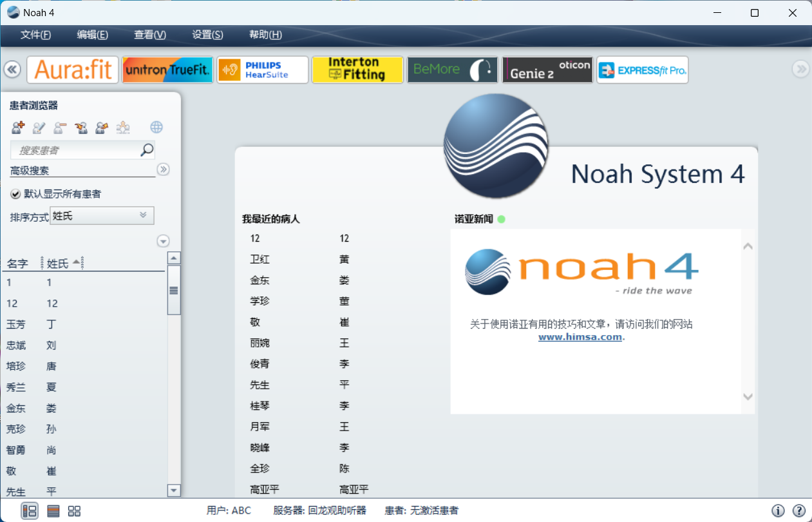Viewport: 812px width, 522px height.
Task: Select patient 玉芳 丁 in the patient list
Action: click(84, 324)
